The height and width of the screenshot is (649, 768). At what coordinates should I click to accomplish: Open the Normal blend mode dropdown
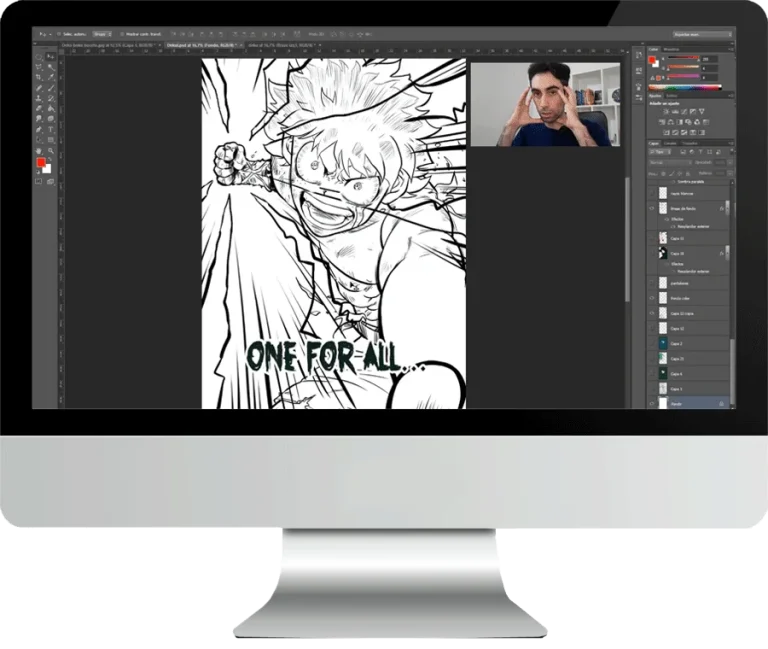coord(671,163)
